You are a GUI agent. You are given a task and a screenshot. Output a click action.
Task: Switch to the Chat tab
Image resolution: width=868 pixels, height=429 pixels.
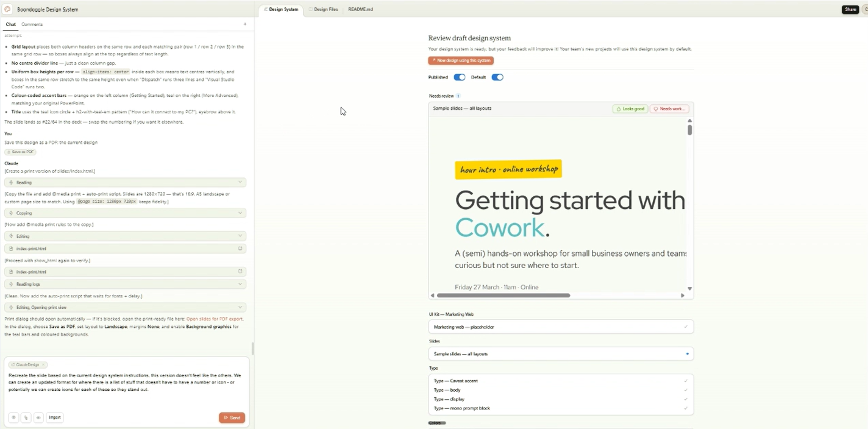10,24
